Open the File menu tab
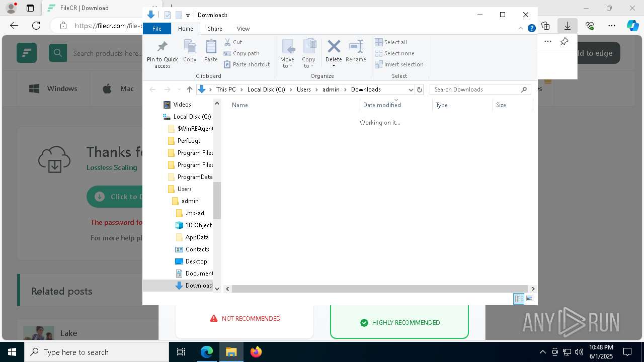 point(157,29)
